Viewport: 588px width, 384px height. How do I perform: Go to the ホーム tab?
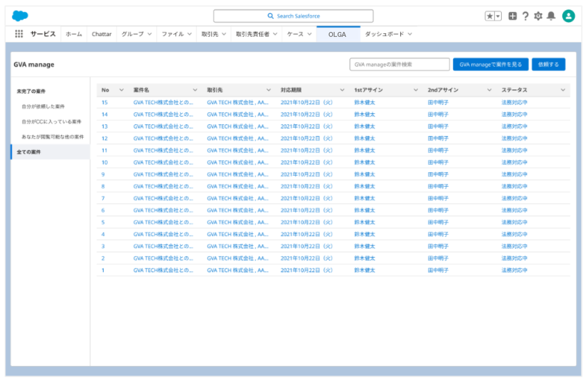74,34
